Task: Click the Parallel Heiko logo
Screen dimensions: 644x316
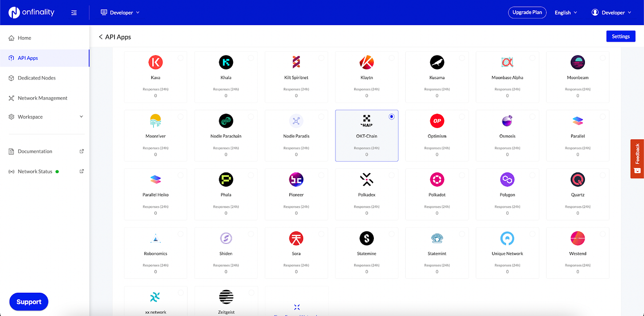Action: 156,179
